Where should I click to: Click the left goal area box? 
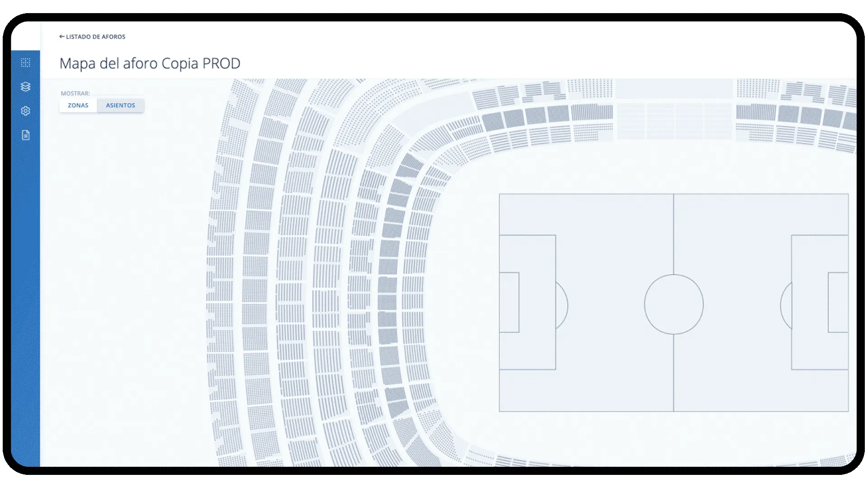pos(509,302)
